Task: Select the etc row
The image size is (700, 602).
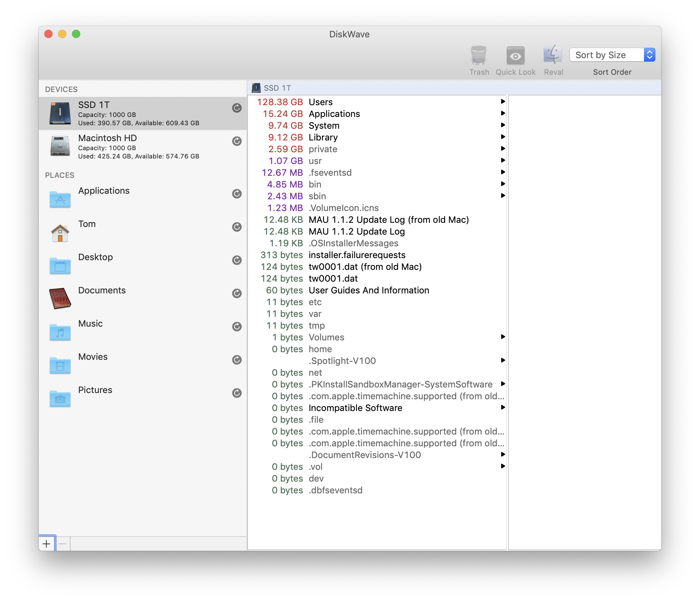Action: pyautogui.click(x=377, y=302)
